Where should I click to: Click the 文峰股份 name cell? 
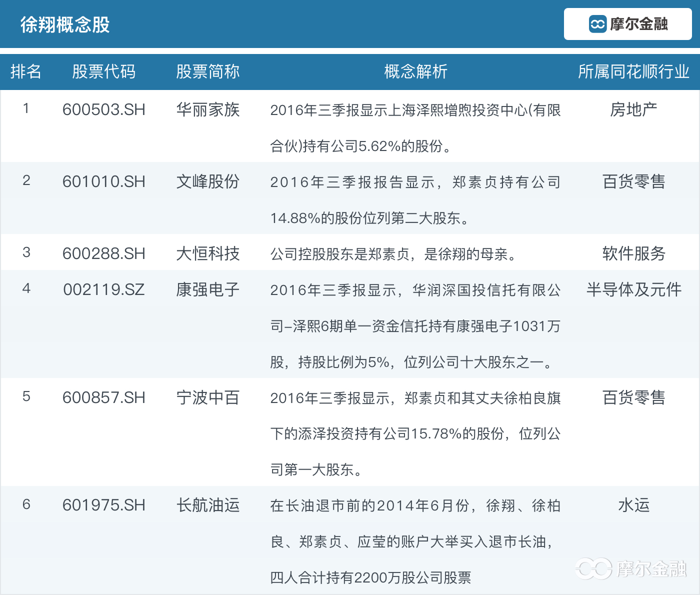click(208, 182)
